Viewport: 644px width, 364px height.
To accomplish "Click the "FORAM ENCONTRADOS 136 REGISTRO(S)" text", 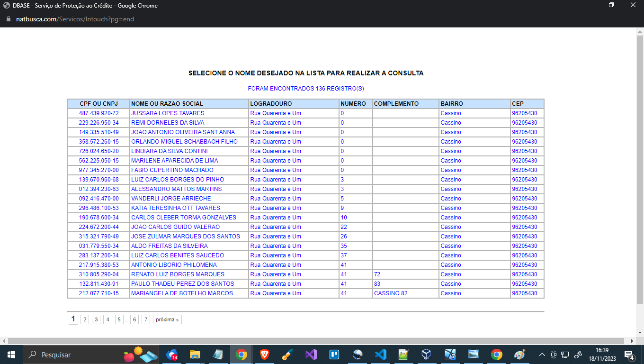I will (306, 89).
